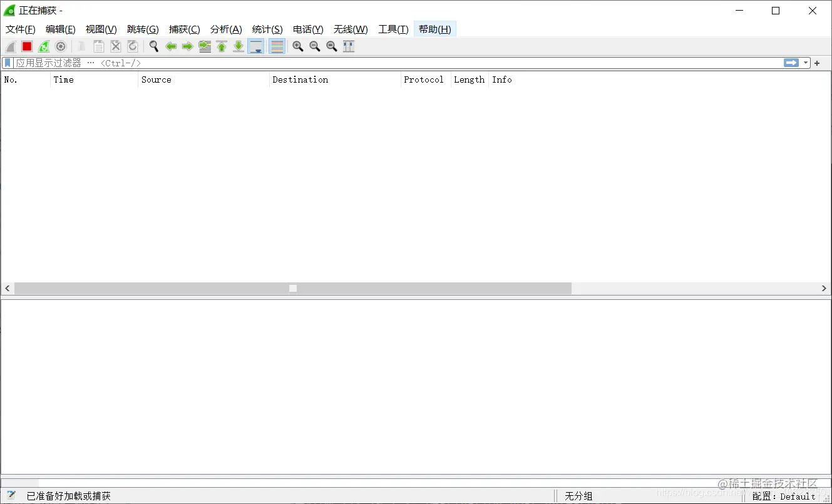Screen dimensions: 832x504
Task: Click in the display filter input field
Action: 398,63
